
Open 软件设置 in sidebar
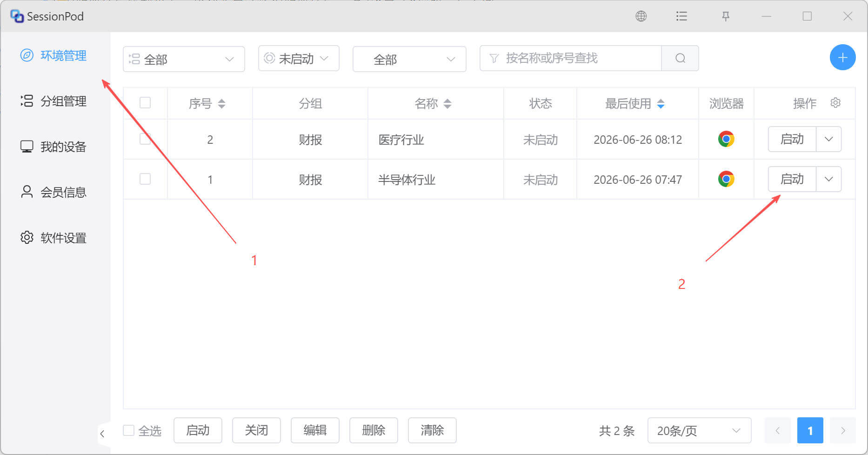[x=54, y=238]
